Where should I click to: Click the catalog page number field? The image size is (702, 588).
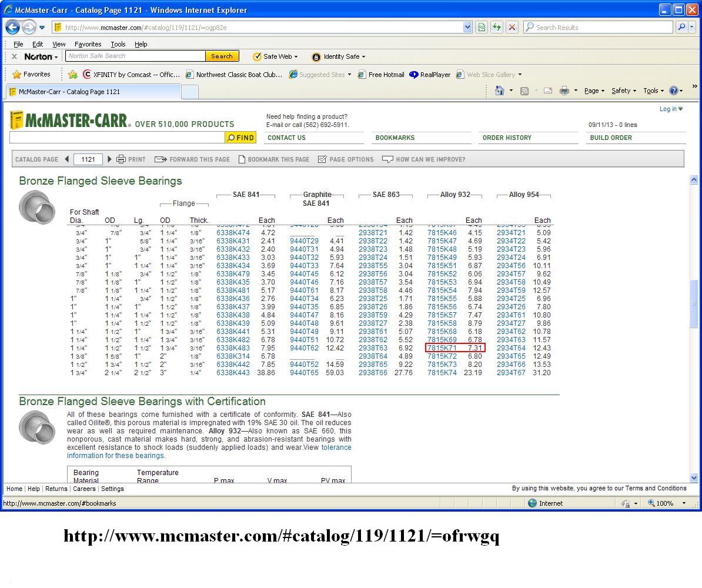tap(88, 159)
